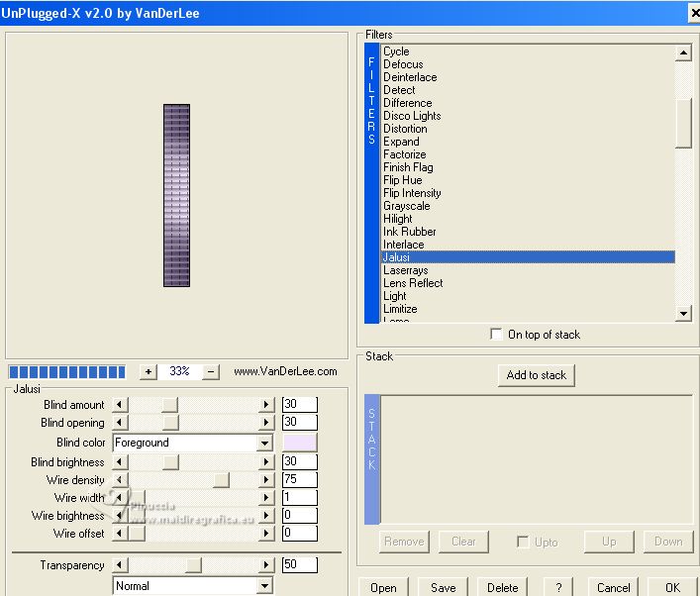Select highlighted Jalusi filter

(528, 257)
